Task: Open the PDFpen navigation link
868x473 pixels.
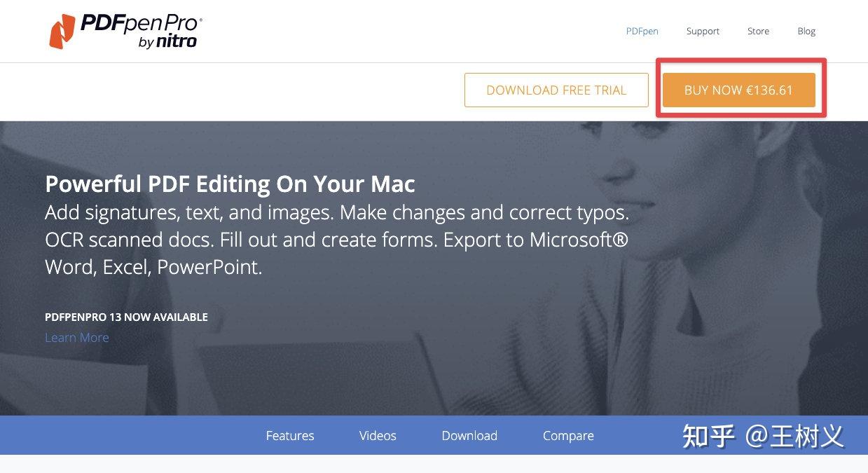Action: (x=642, y=31)
